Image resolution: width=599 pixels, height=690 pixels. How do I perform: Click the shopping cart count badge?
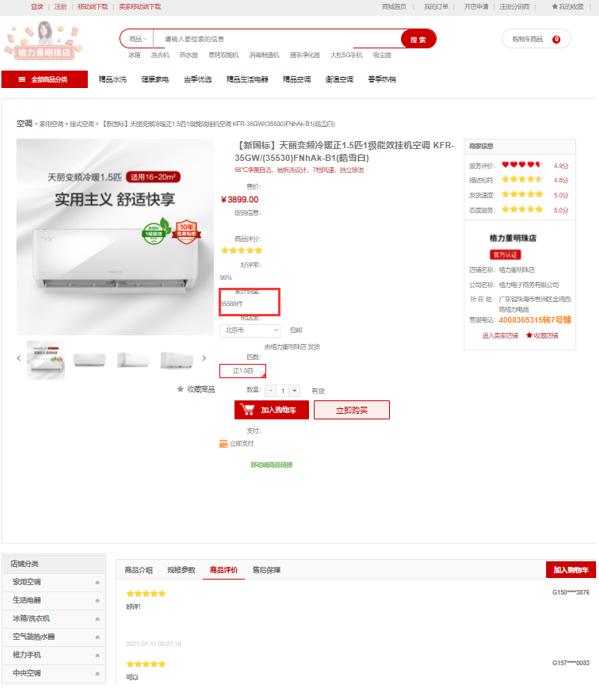(x=556, y=39)
